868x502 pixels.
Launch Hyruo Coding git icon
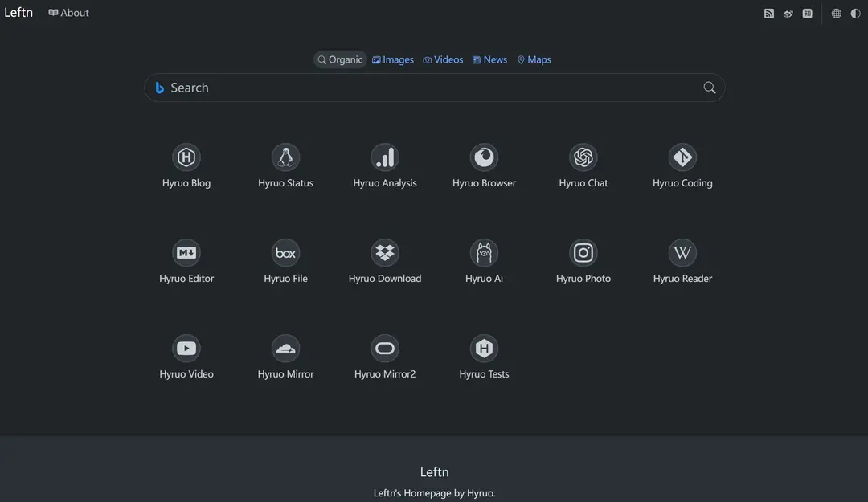point(682,157)
